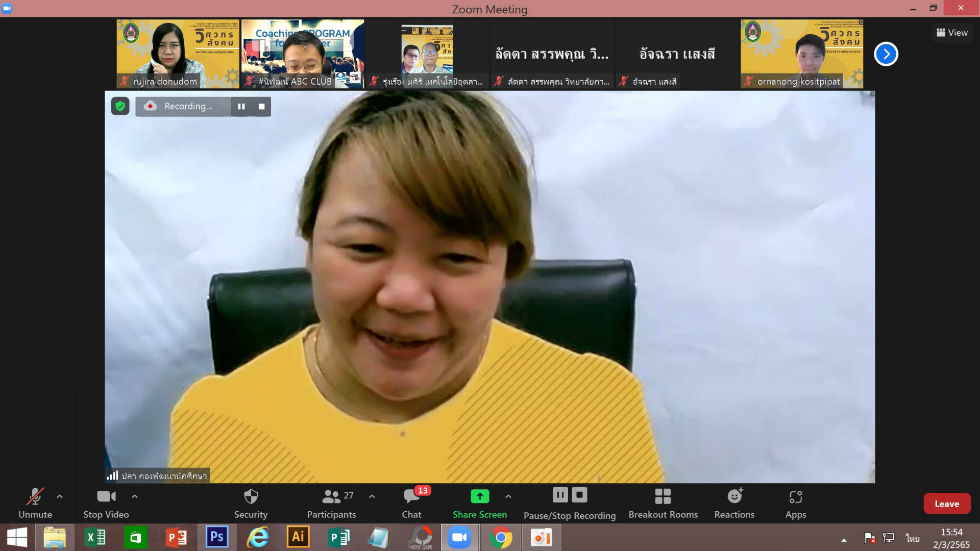Viewport: 980px width, 551px height.
Task: Select ornanong kositpipat video thumbnail
Action: click(x=802, y=54)
